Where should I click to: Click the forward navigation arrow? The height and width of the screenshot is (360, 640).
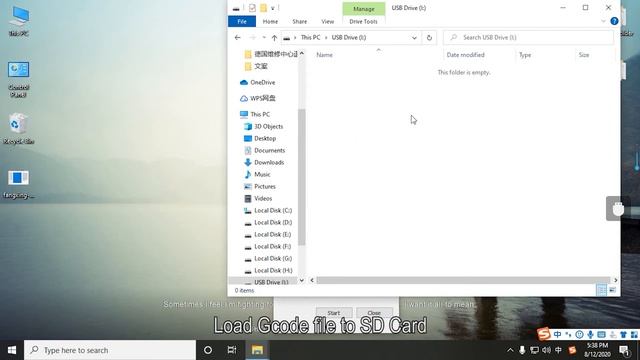tap(252, 38)
